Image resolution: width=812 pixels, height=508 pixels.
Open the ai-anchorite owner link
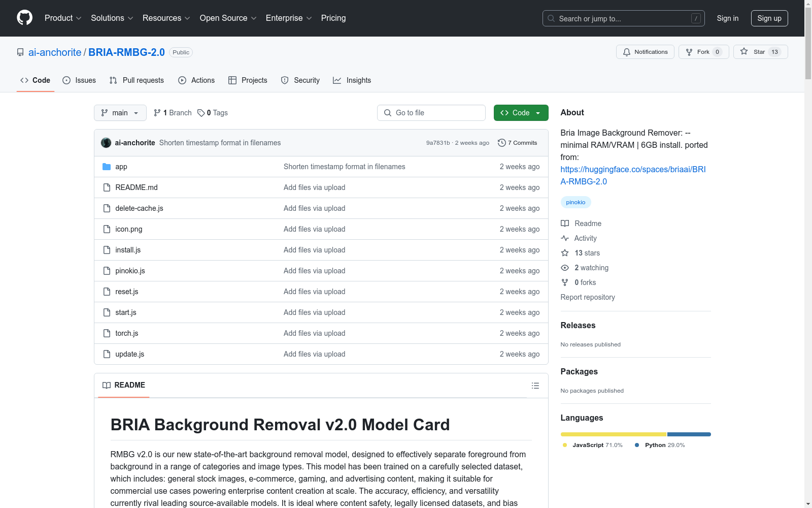55,52
